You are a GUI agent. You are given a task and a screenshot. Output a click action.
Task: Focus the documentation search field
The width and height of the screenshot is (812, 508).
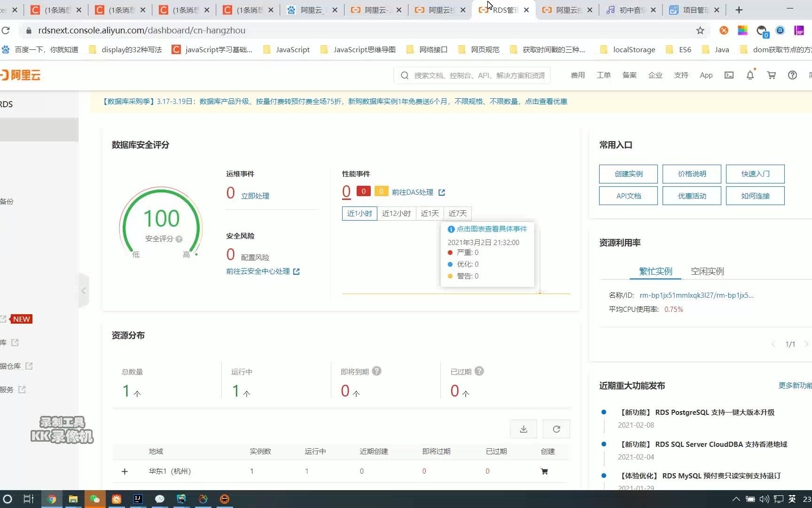pos(479,75)
